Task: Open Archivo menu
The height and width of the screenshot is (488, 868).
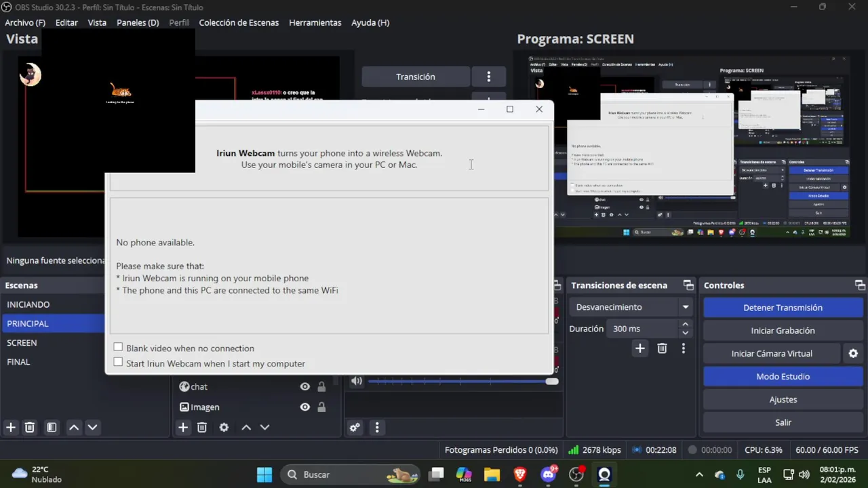Action: (x=25, y=22)
